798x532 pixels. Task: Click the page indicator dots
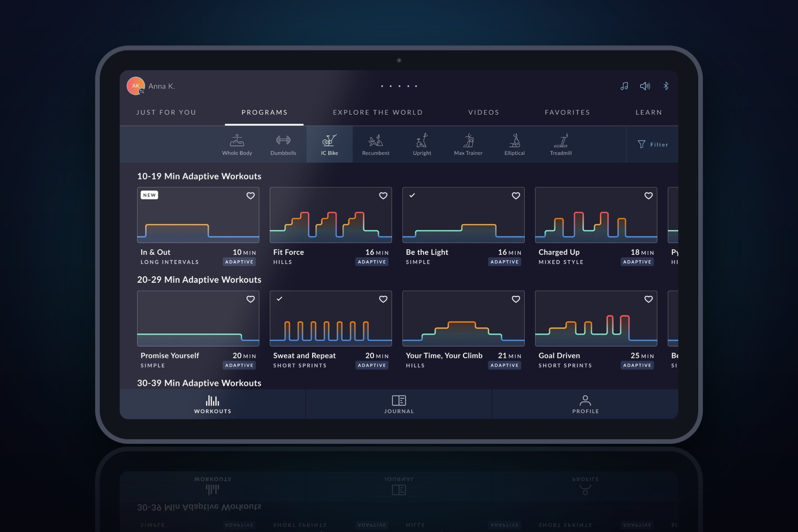(399, 86)
